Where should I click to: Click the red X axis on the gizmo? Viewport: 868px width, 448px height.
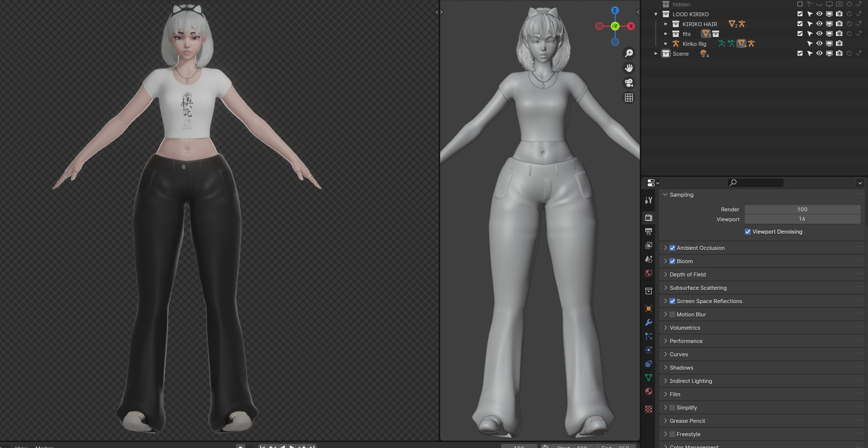(631, 26)
